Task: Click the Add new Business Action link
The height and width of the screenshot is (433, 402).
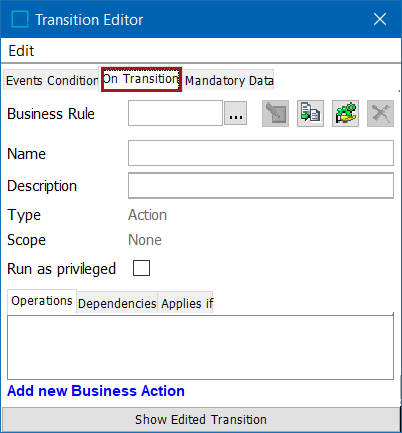Action: 96,391
